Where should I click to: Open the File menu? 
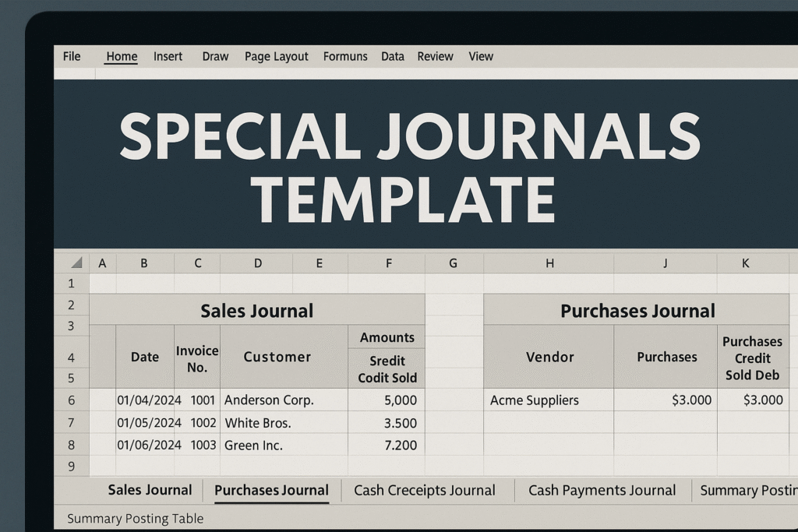point(71,56)
